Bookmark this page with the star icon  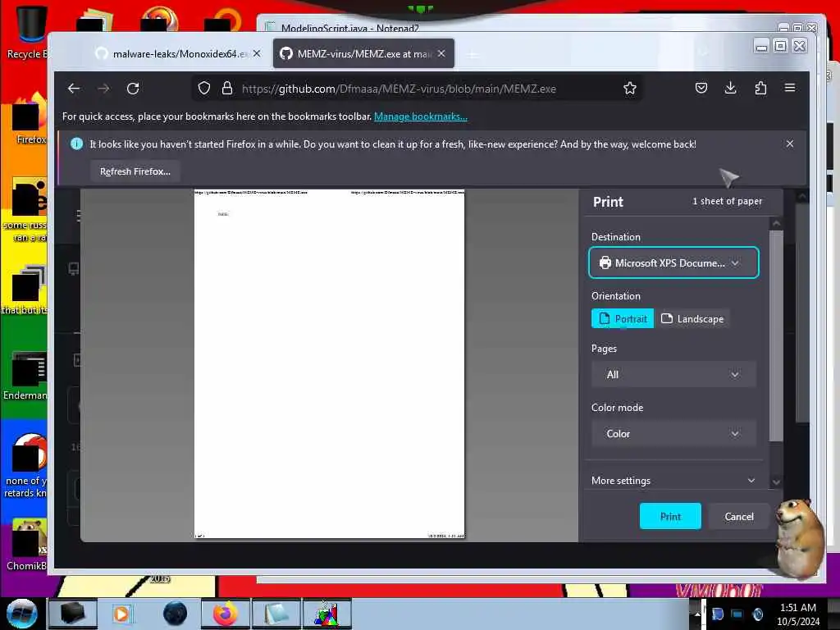point(630,89)
